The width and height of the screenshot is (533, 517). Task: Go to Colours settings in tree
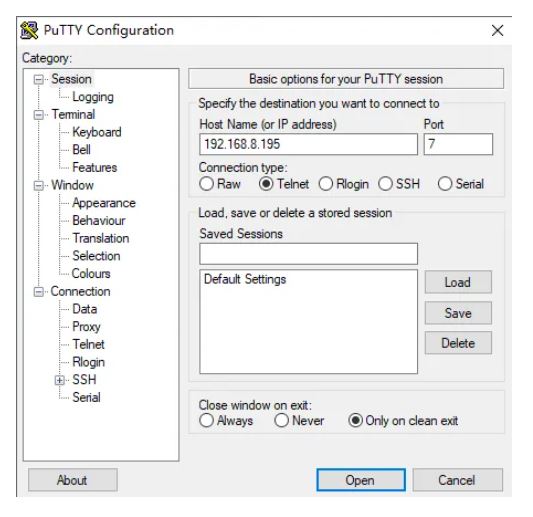91,274
